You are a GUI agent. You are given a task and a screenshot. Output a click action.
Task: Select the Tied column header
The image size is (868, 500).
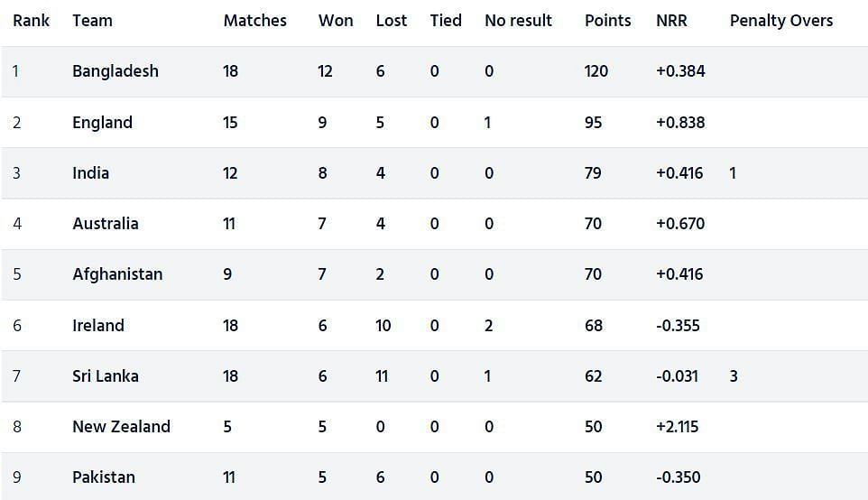pyautogui.click(x=446, y=21)
